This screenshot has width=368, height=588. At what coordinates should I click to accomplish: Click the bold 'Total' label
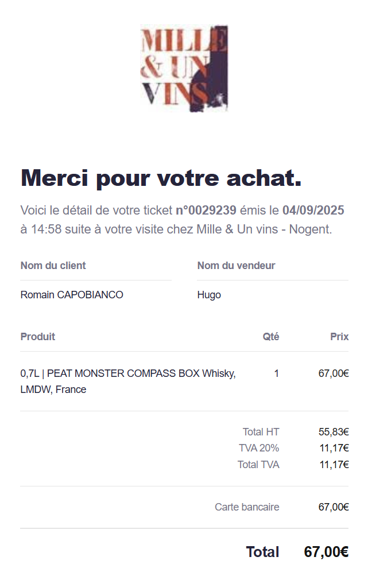point(262,552)
